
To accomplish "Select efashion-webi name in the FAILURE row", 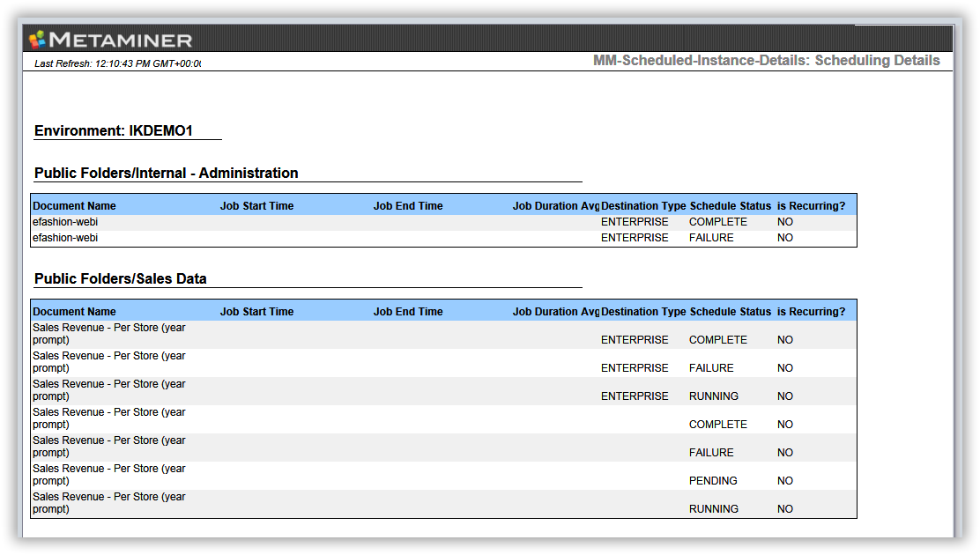I will (x=65, y=238).
